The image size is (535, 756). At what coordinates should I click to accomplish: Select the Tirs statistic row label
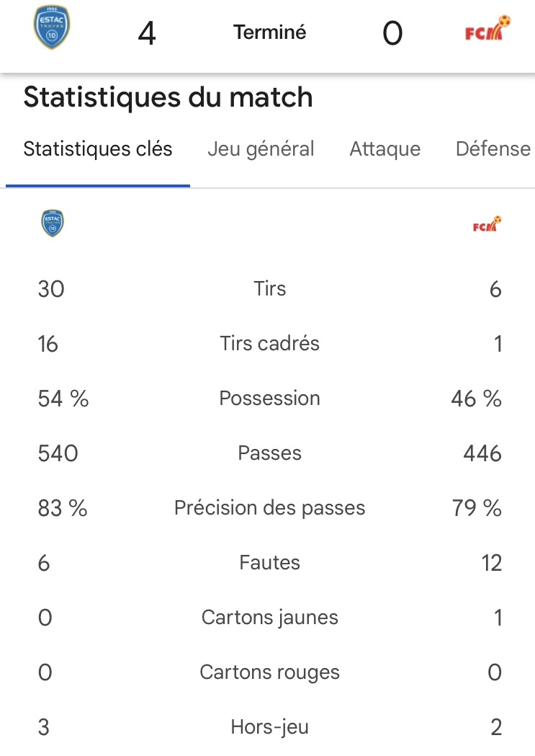270,289
